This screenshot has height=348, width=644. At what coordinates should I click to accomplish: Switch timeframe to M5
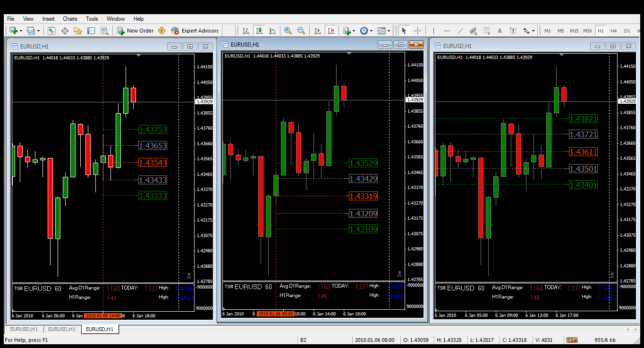tap(561, 31)
